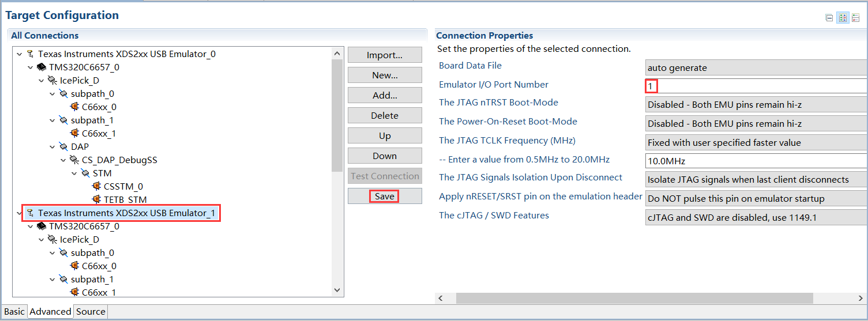Click the subpath_0 icon under Emulator_1

63,253
